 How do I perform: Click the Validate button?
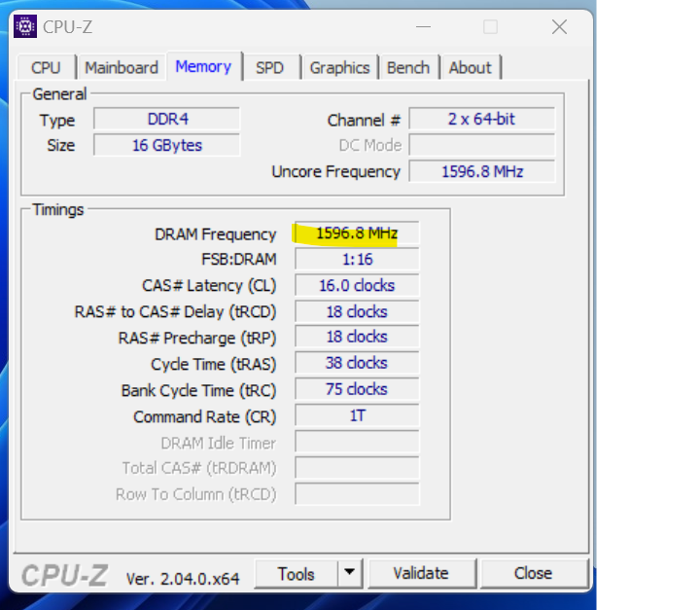(x=421, y=573)
